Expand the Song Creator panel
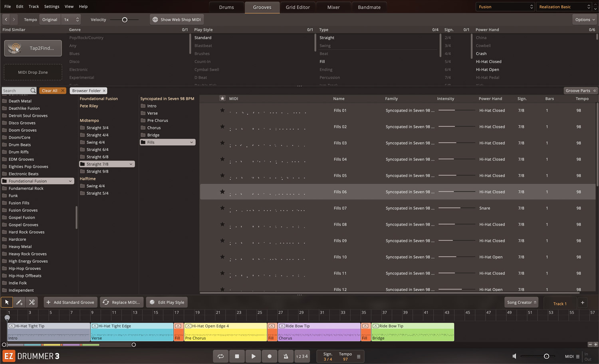The height and width of the screenshot is (364, 599). click(x=521, y=303)
